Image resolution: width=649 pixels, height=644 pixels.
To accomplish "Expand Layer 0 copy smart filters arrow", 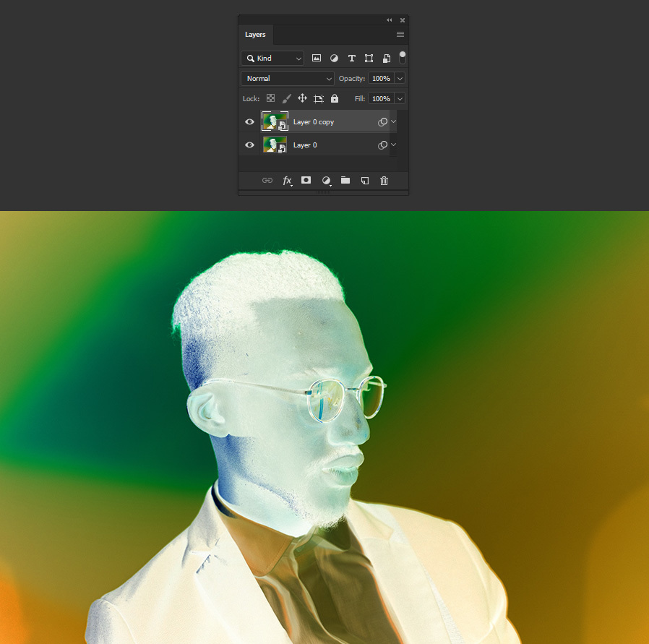I will 393,121.
